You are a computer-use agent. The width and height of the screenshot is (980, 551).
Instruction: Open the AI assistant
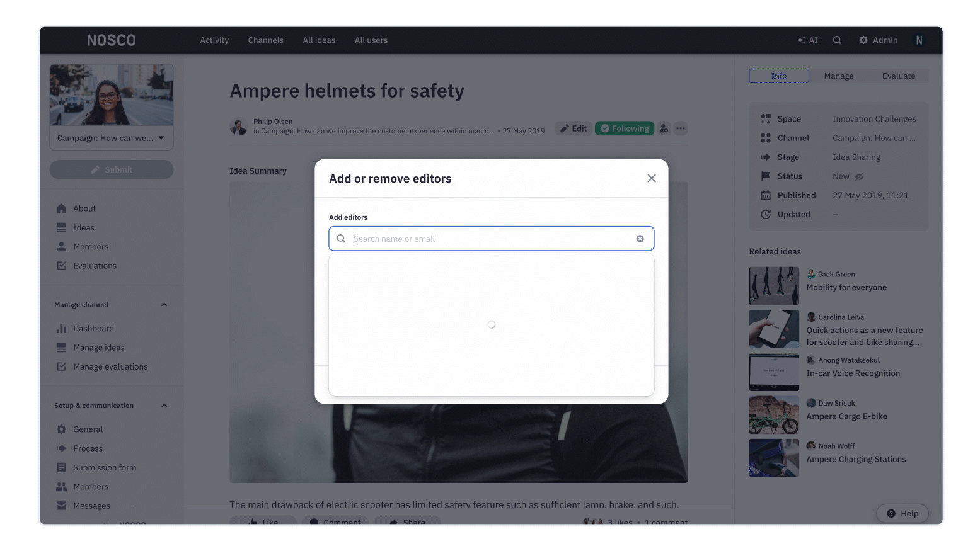[x=807, y=40]
